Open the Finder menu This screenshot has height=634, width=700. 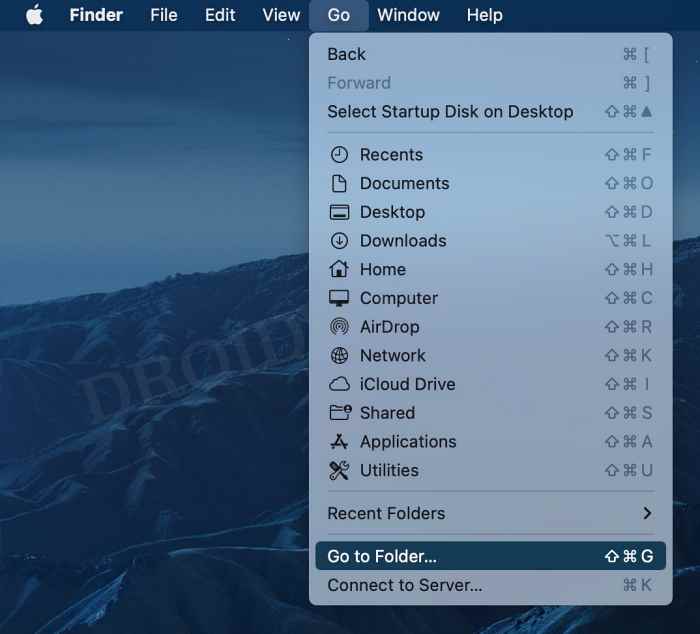[96, 15]
